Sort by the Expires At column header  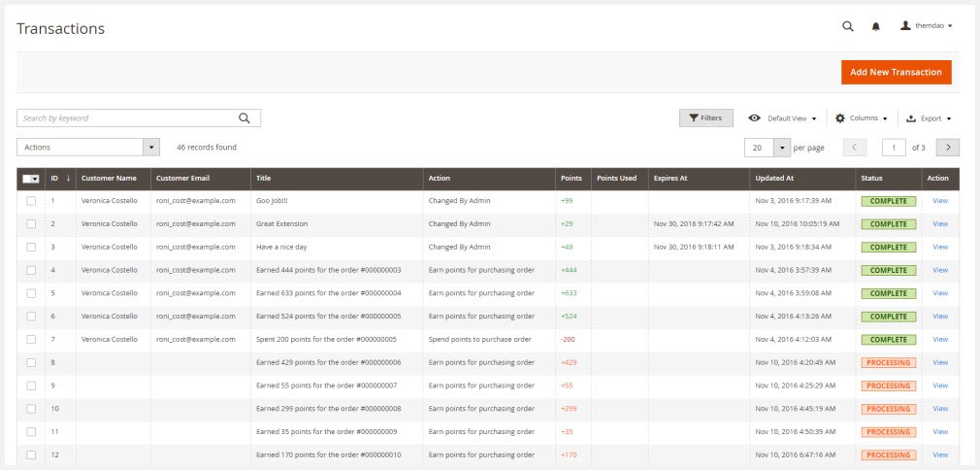coord(698,179)
